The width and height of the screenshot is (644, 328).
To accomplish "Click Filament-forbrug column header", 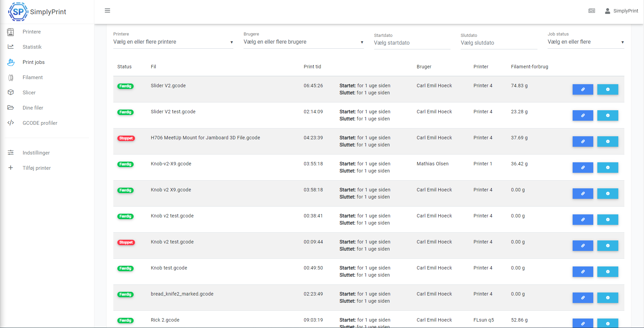I will (529, 67).
